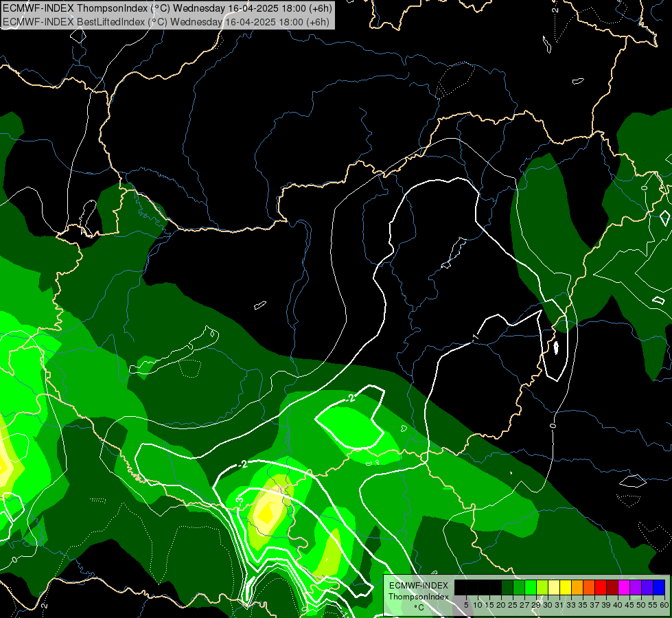672x618 pixels.
Task: Select the bright red 37-39 legend swatch
Action: 601,587
